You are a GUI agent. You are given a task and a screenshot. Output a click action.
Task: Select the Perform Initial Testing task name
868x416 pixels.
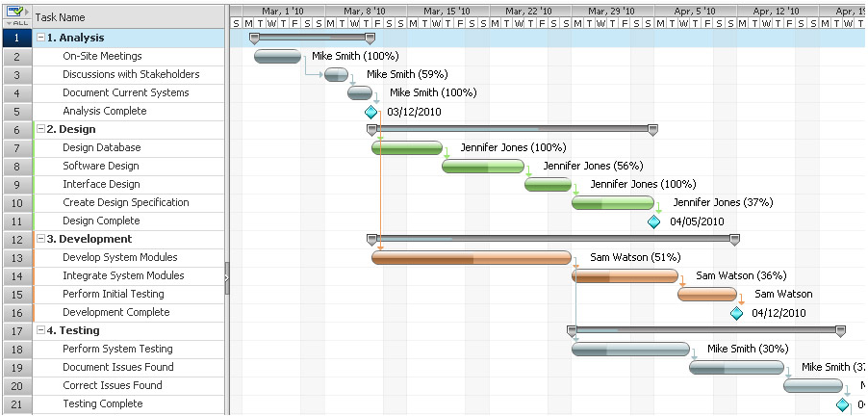click(114, 294)
